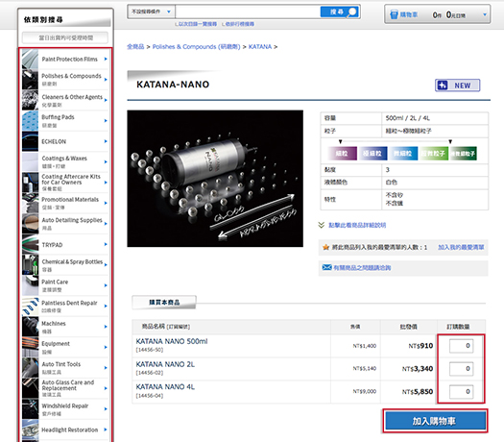Open the KATANA NANO 500ml product link
Image resolution: width=504 pixels, height=442 pixels.
(172, 341)
